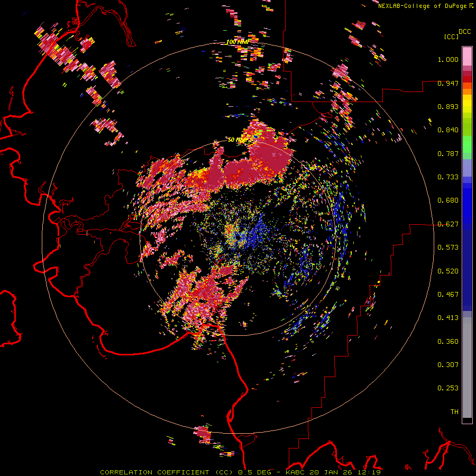Pick the gray color bar segment
Viewport: 476px width, 476px height.
click(467, 368)
